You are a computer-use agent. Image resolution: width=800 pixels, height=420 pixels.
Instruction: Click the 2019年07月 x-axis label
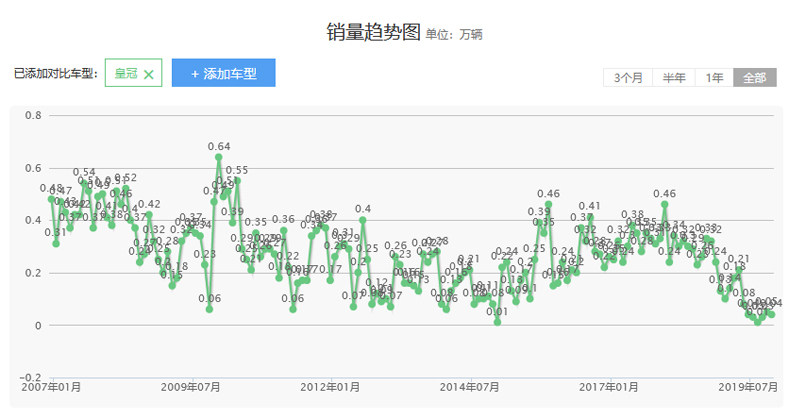[748, 386]
